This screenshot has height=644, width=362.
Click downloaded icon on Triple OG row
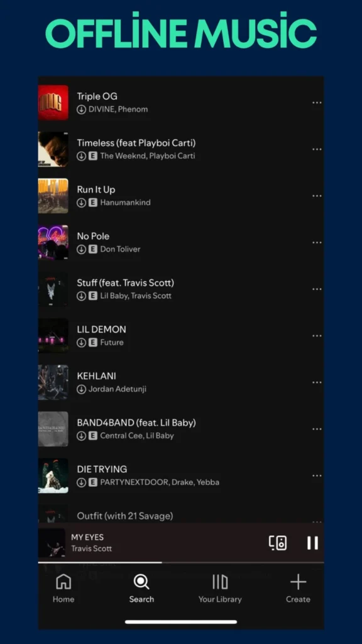81,109
